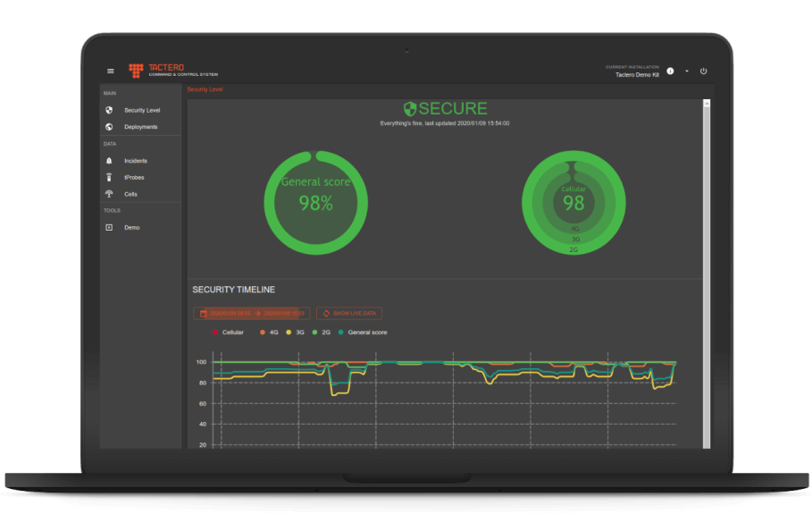The image size is (812, 514).
Task: Expand the installation dropdown arrow
Action: click(x=687, y=71)
